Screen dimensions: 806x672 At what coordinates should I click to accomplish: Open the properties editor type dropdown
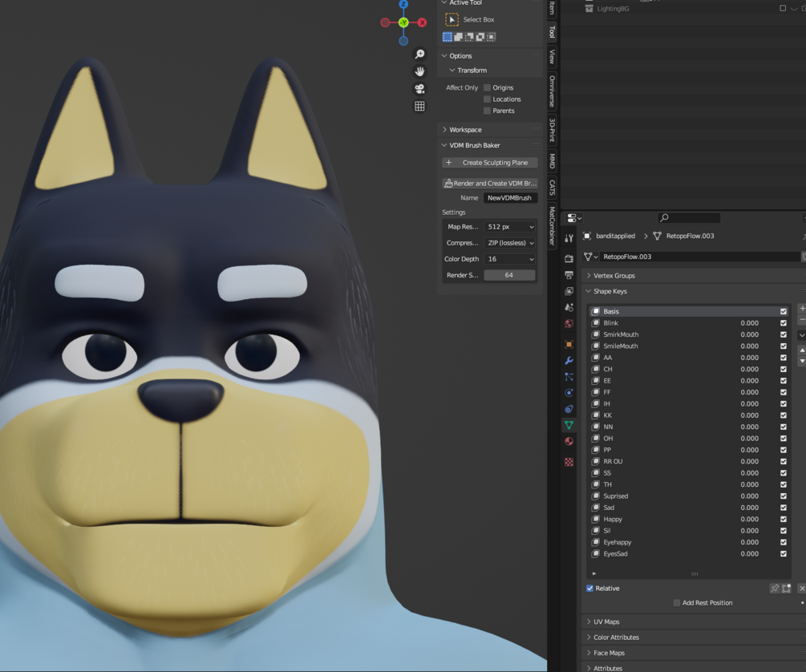pos(574,218)
